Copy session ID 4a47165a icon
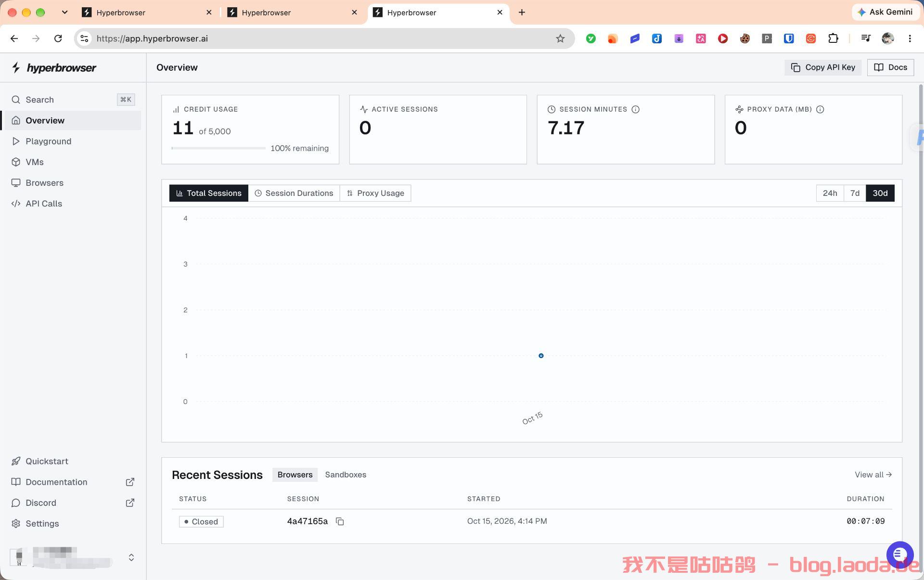The image size is (924, 580). point(340,521)
